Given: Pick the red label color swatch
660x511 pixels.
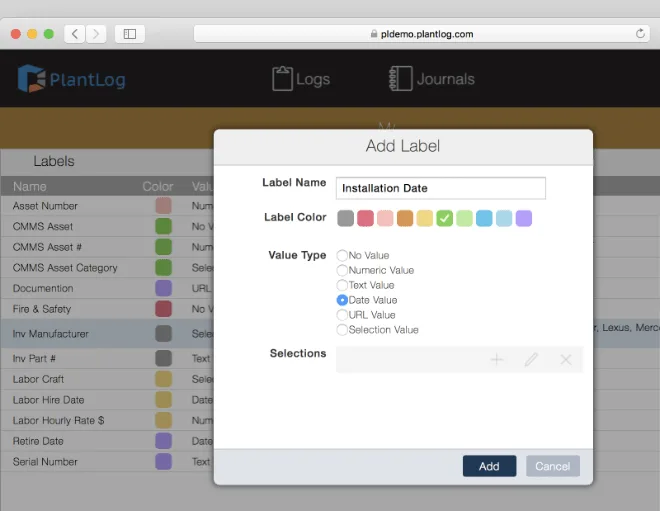Looking at the screenshot, I should (x=365, y=218).
